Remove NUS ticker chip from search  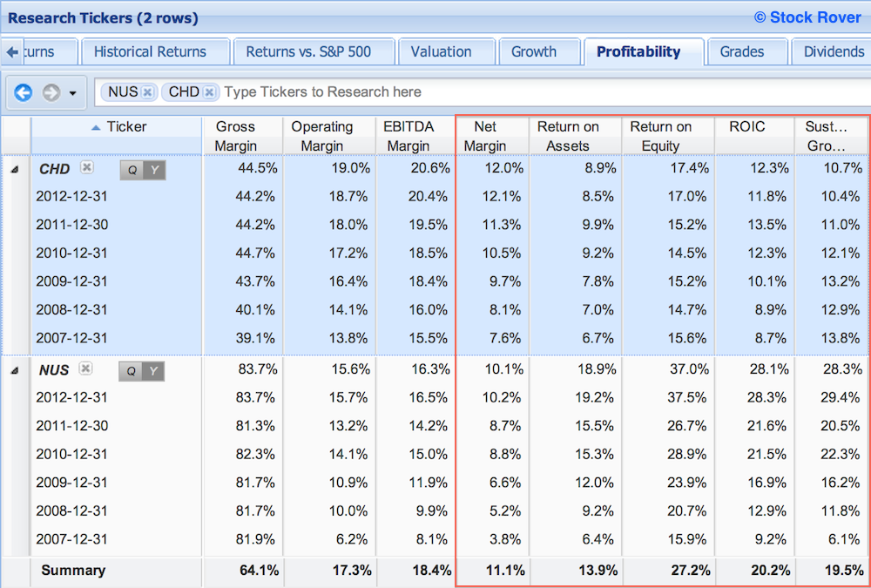coord(147,92)
